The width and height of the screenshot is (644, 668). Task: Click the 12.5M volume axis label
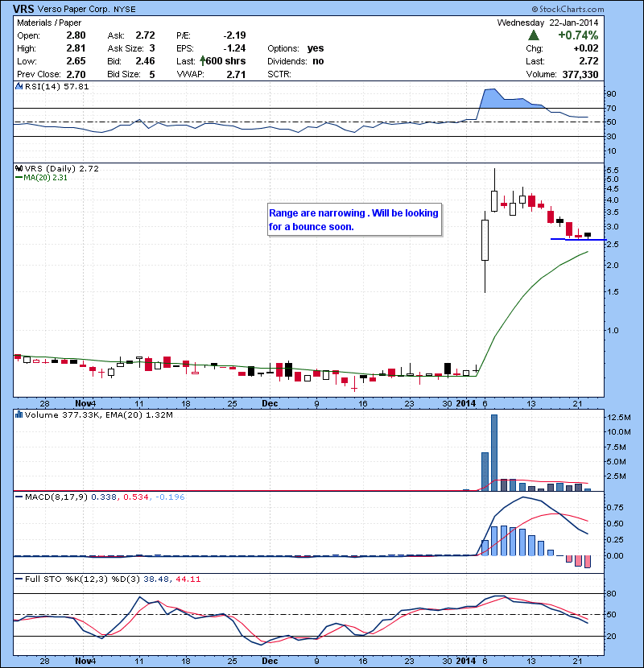pyautogui.click(x=618, y=417)
